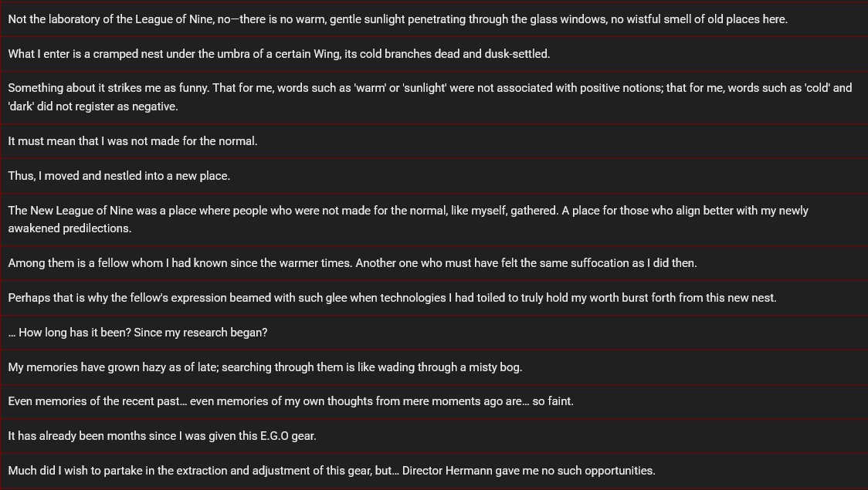The width and height of the screenshot is (868, 490).
Task: Click the phrase 'dark' did not register as negative
Action: coord(93,106)
